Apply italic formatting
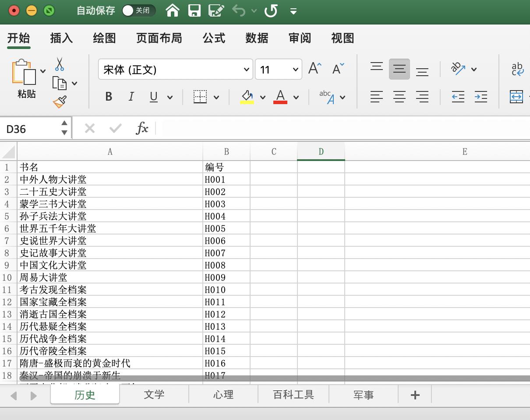 [131, 97]
